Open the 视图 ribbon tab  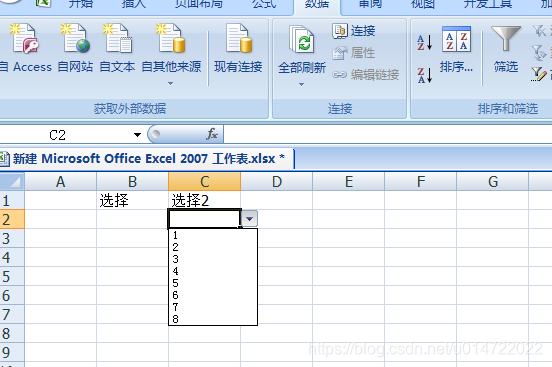click(423, 4)
